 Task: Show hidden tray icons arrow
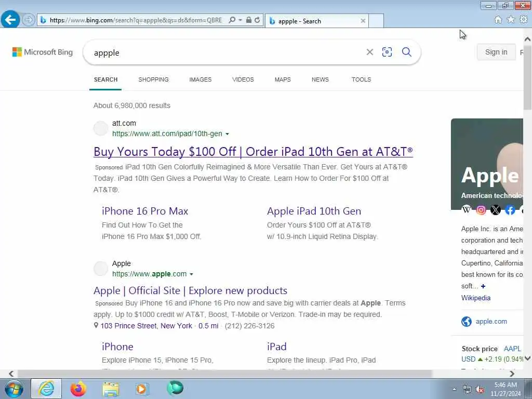[x=454, y=389]
